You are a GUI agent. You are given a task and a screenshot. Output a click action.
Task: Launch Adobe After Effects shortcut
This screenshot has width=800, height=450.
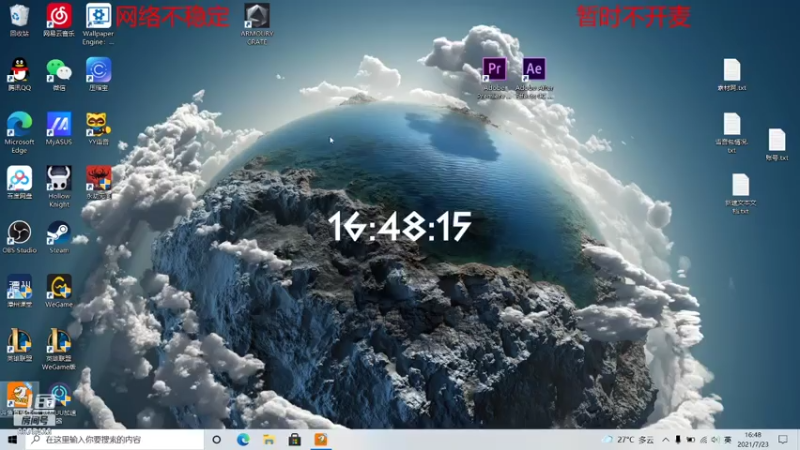534,78
